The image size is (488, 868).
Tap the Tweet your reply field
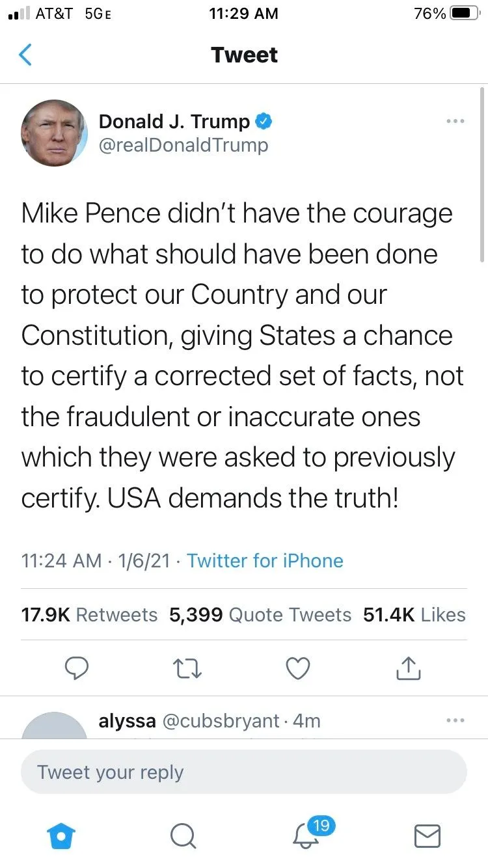click(243, 772)
